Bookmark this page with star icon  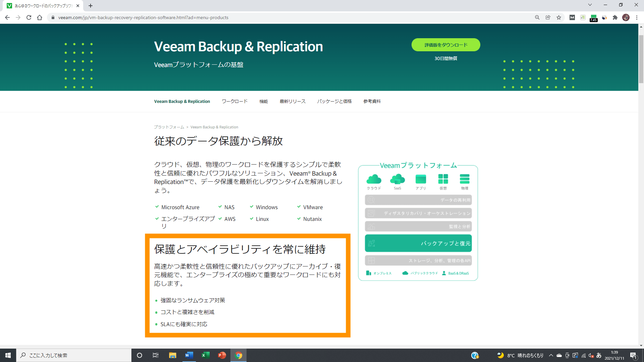[x=559, y=17]
